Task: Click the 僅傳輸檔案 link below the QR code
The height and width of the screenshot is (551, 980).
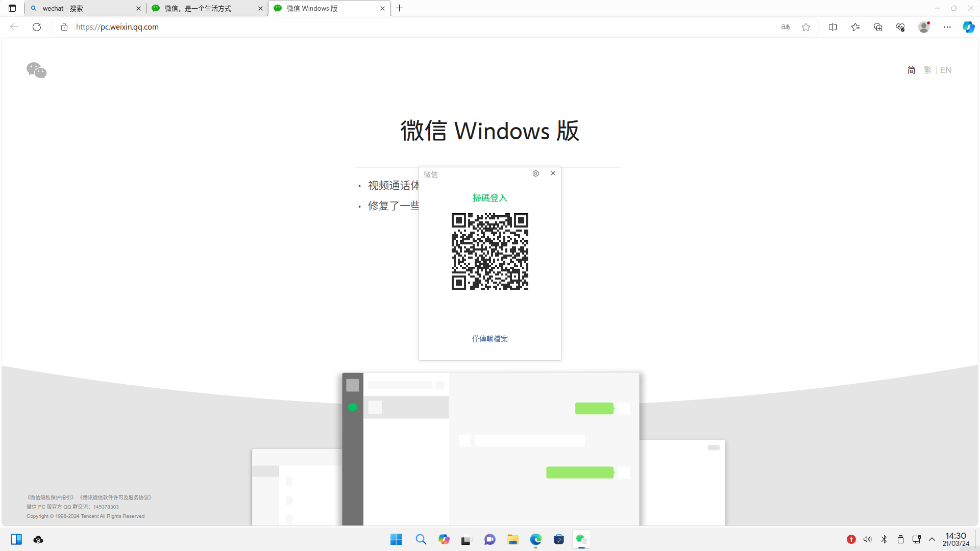Action: coord(489,338)
